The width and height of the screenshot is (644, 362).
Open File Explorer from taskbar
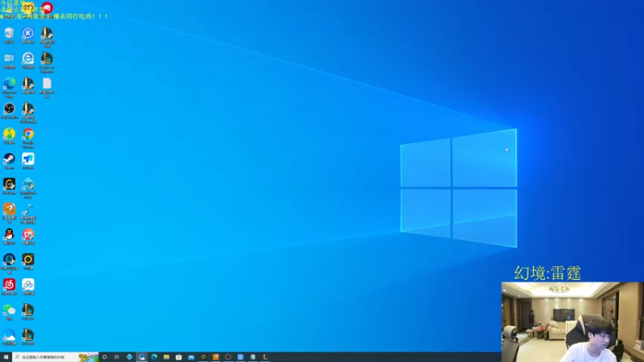(x=167, y=357)
